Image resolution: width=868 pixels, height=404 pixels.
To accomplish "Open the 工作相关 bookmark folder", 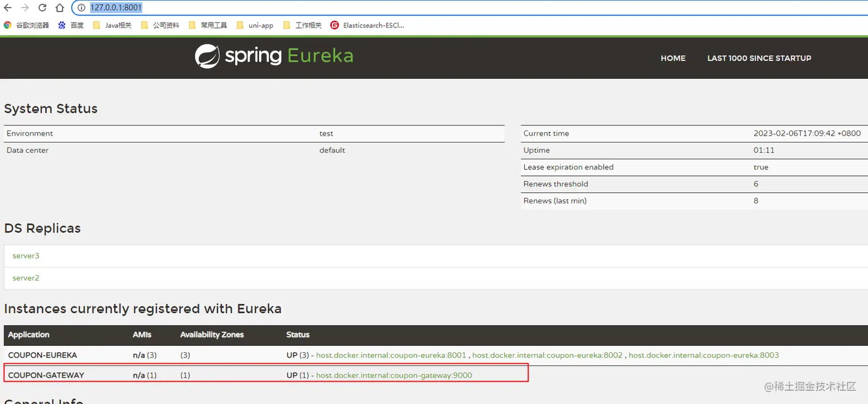I will pyautogui.click(x=303, y=25).
